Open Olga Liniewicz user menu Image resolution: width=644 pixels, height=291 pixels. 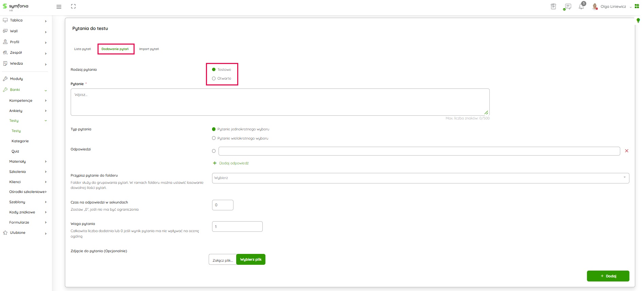(x=613, y=7)
